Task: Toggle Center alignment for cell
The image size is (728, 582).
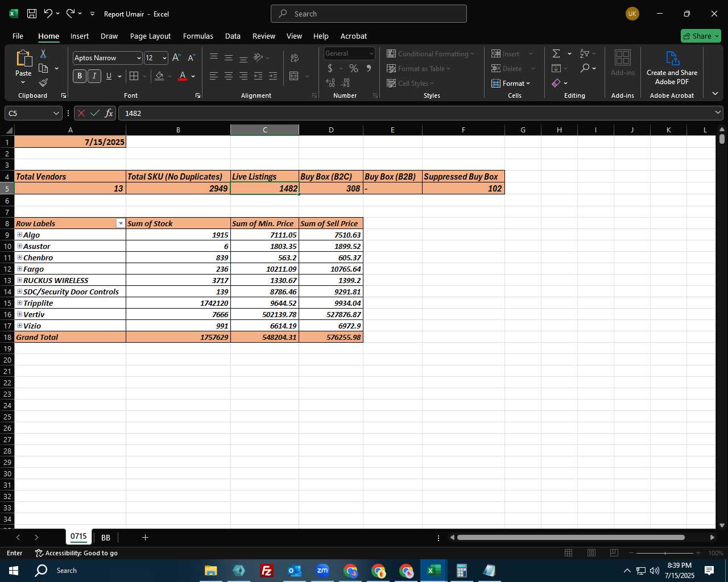Action: tap(229, 76)
